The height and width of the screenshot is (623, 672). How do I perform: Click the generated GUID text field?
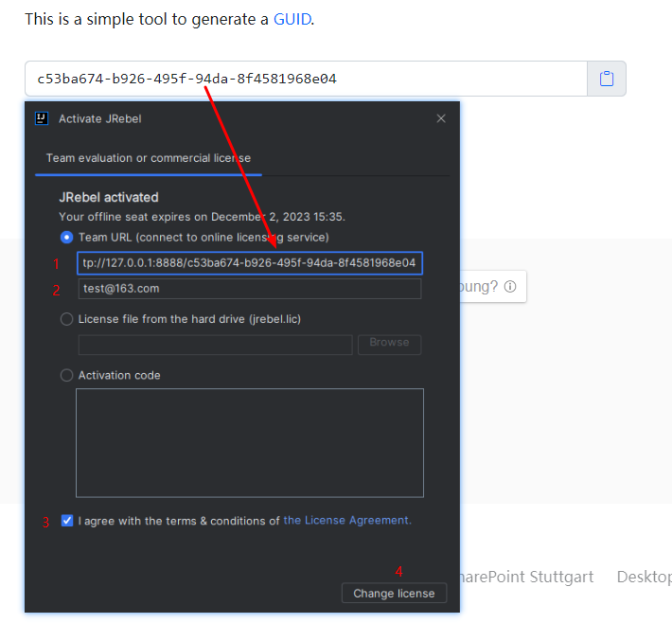[x=306, y=79]
